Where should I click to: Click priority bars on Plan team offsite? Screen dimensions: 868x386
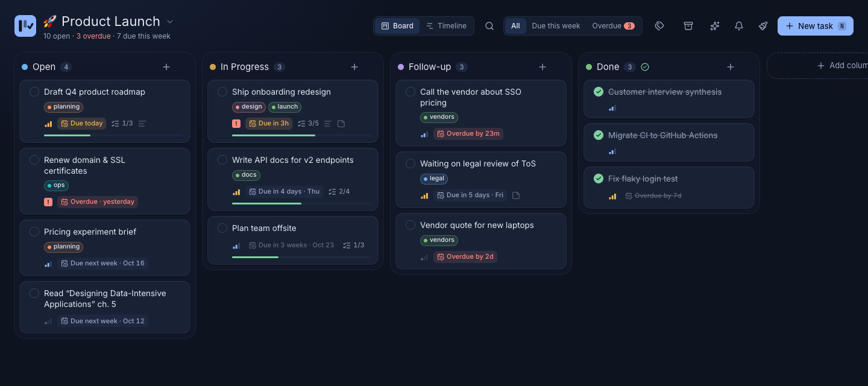coord(236,245)
